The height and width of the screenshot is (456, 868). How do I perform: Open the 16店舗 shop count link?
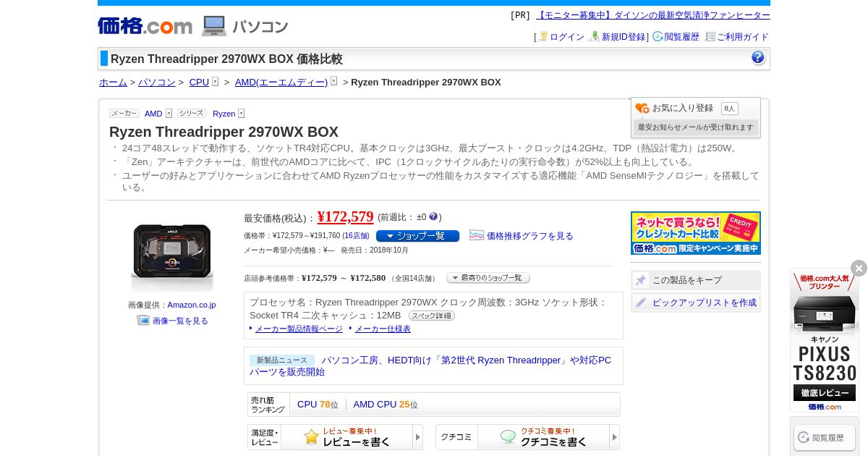[356, 236]
